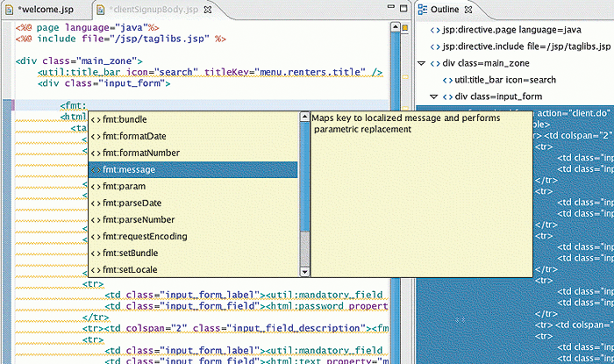The height and width of the screenshot is (364, 614).
Task: Switch to the welcome.jsp editor tab
Action: [46, 10]
